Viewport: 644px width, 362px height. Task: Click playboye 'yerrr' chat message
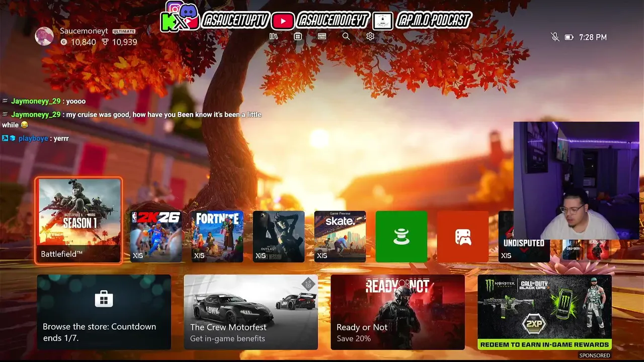pyautogui.click(x=35, y=138)
